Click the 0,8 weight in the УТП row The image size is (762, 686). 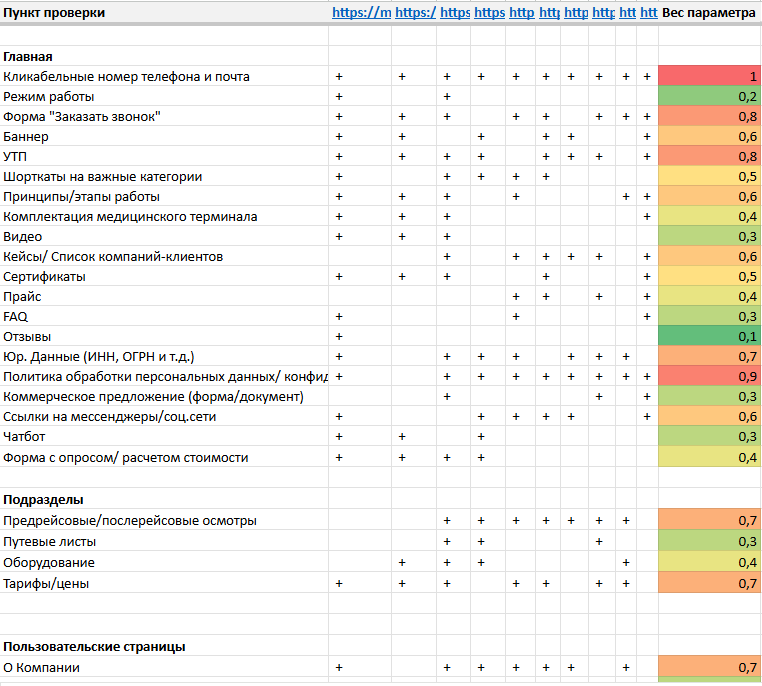[x=710, y=156]
